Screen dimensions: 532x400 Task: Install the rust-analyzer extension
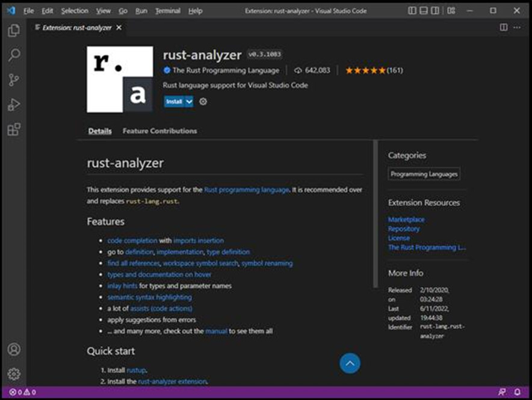click(174, 102)
